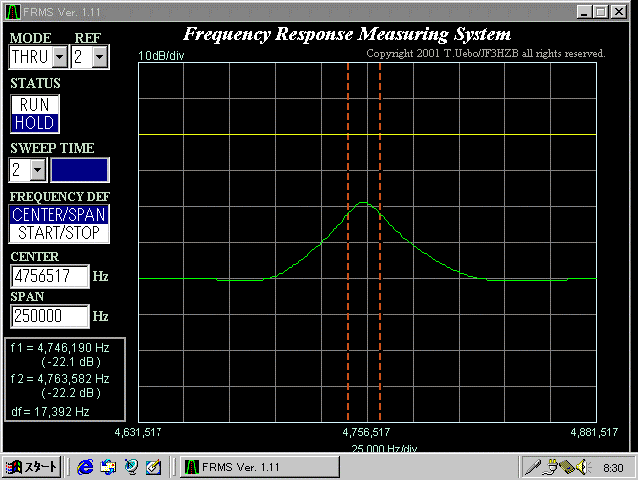638x480 pixels.
Task: Choose START/STOP frequency definition
Action: [59, 232]
